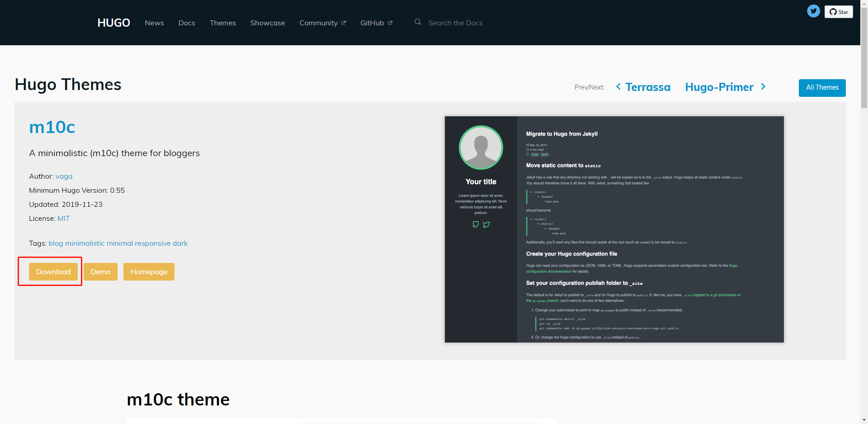Open the m10c theme title link
Viewport: 868px width, 424px height.
click(x=52, y=127)
